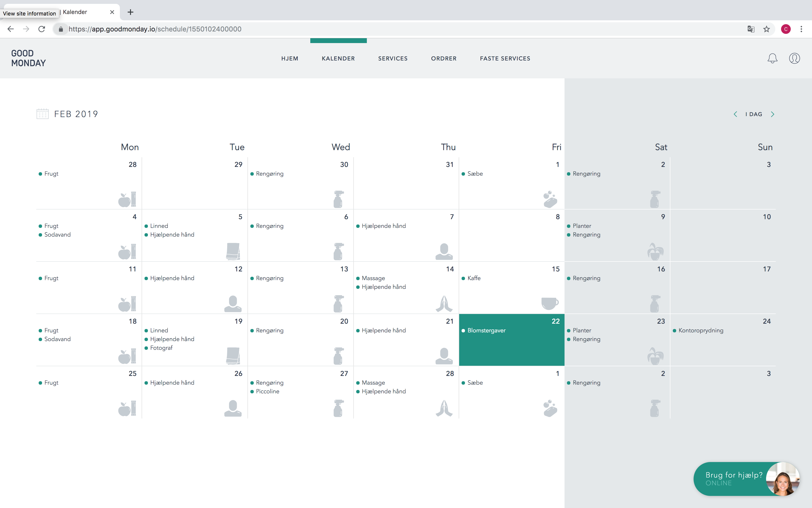812x508 pixels.
Task: Click plant icon on Saturday 9
Action: [x=655, y=251]
